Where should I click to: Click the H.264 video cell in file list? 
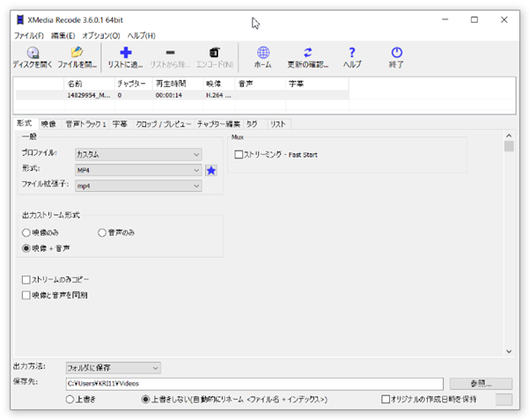click(x=218, y=95)
